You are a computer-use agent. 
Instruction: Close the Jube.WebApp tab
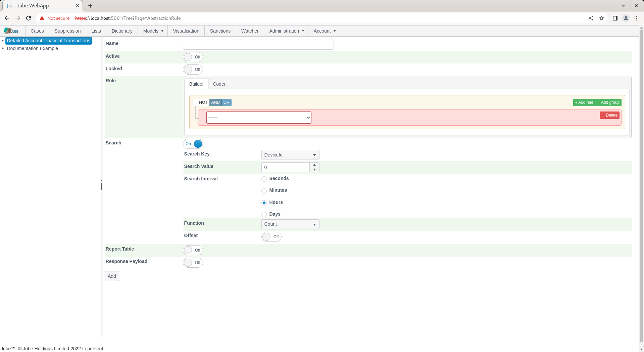pos(78,6)
